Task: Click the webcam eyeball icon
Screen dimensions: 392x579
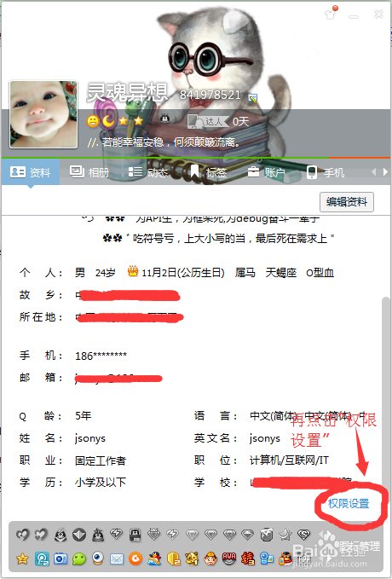Action: (x=98, y=558)
